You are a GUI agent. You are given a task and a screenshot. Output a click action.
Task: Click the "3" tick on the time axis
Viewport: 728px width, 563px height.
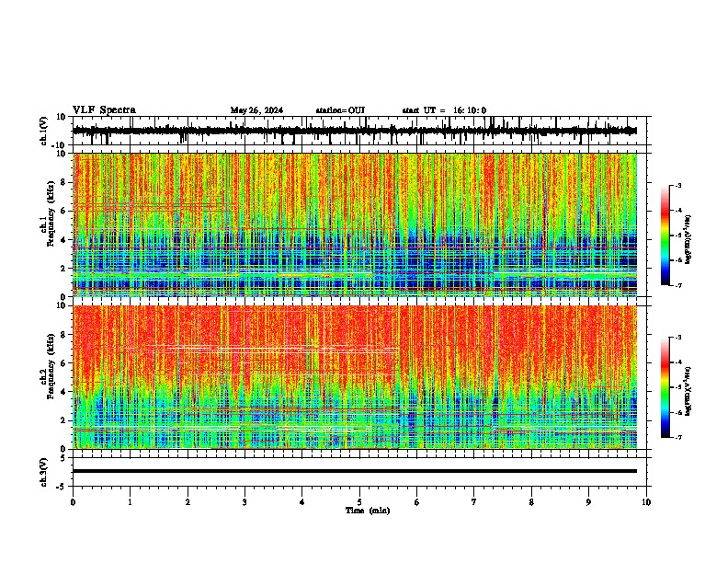(245, 502)
